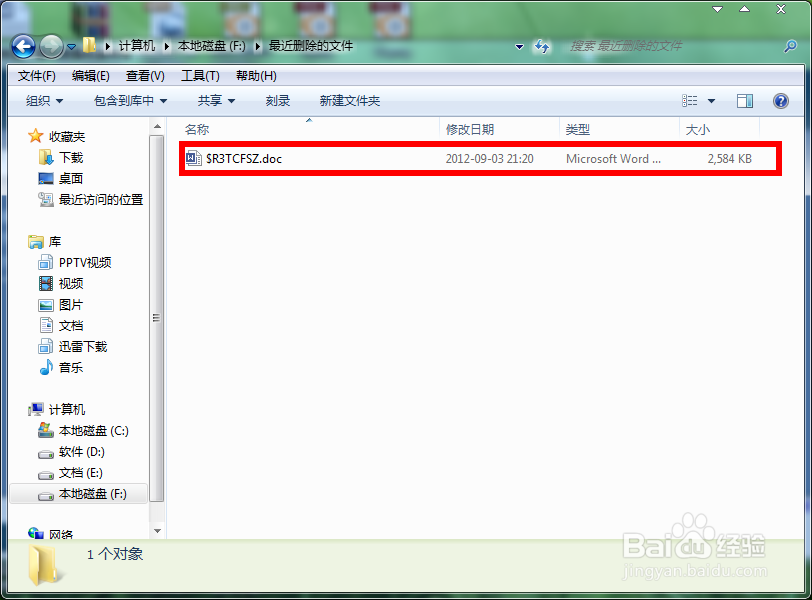812x600 pixels.
Task: Open the 包含到库中 dropdown
Action: [x=130, y=100]
